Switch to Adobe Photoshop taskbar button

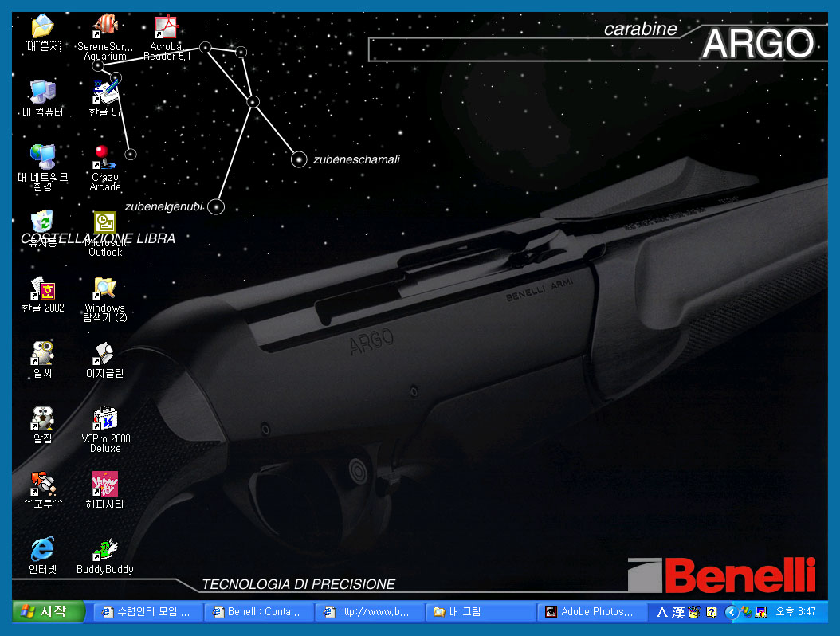[x=591, y=612]
